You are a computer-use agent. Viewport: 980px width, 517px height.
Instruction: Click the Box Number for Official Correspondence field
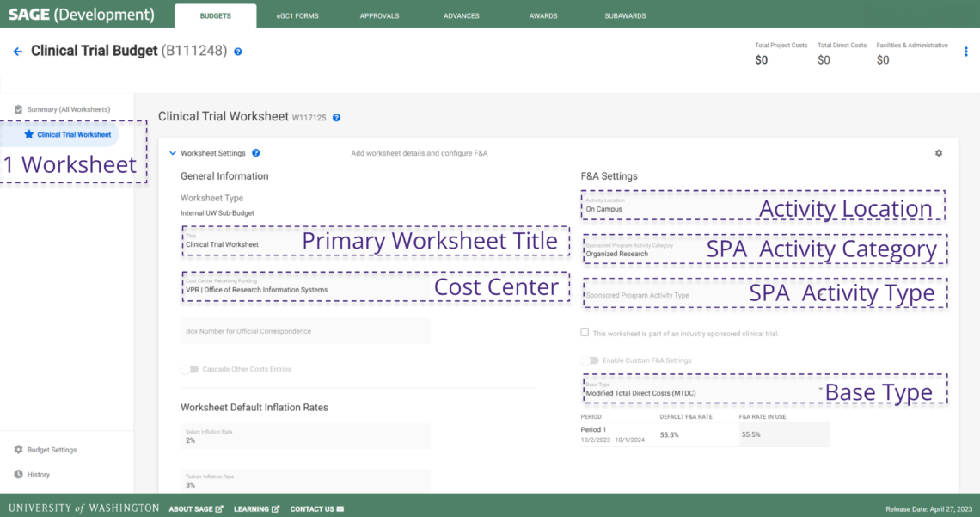point(305,330)
